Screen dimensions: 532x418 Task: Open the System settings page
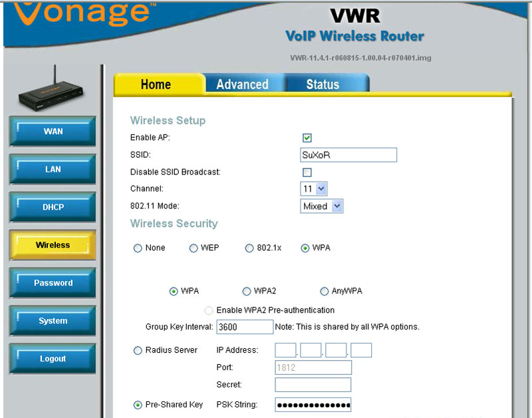[x=52, y=321]
